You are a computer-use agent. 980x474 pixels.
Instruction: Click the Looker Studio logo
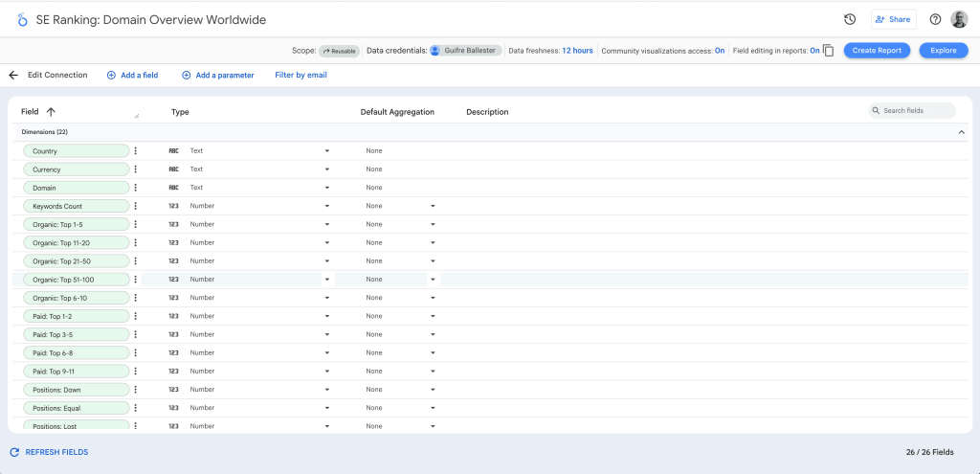(x=22, y=19)
